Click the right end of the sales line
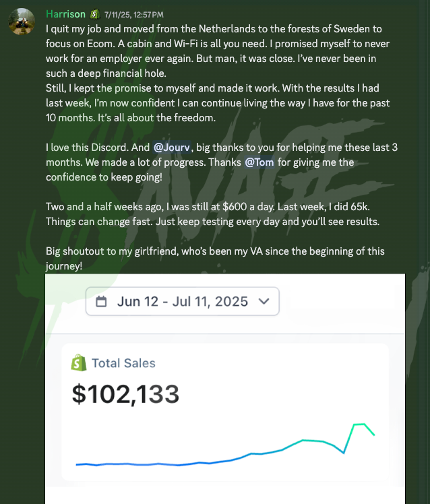Image resolution: width=430 pixels, height=504 pixels. (x=374, y=435)
